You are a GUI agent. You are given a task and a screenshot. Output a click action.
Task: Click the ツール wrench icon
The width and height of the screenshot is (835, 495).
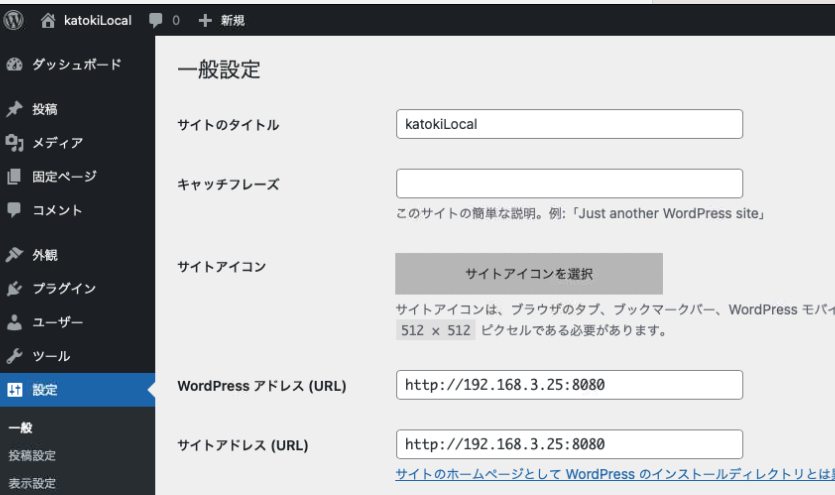pyautogui.click(x=14, y=357)
